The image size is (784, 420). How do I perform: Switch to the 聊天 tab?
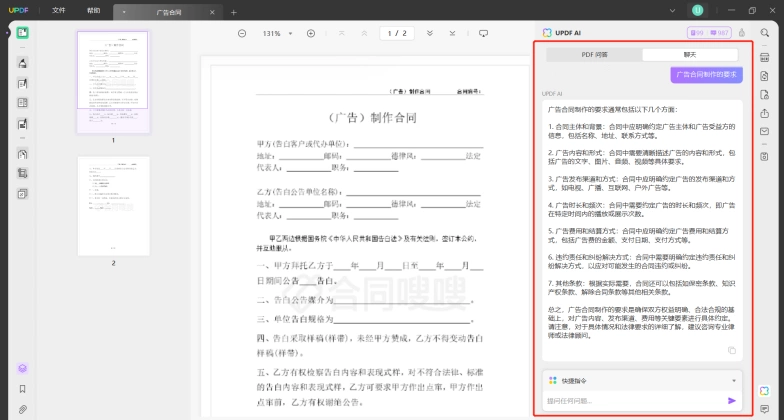690,54
